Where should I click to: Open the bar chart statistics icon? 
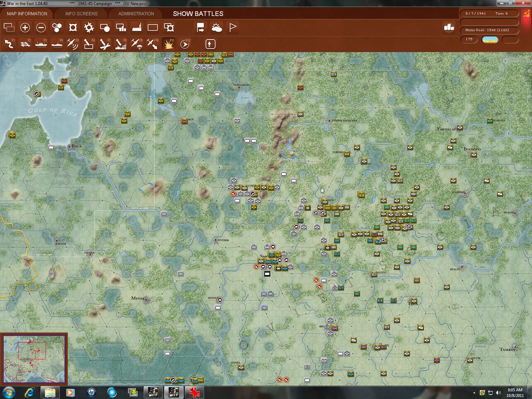[449, 27]
